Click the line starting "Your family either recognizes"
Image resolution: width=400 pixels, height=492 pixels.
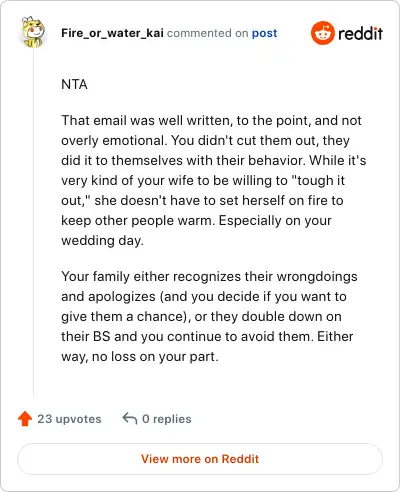tap(209, 277)
